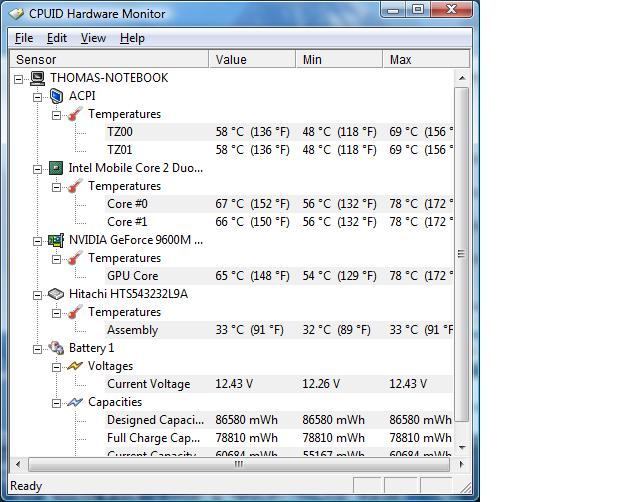Collapse the Intel Mobile Core 2 Duo node
Viewport: 640px width, 502px height.
coord(38,169)
